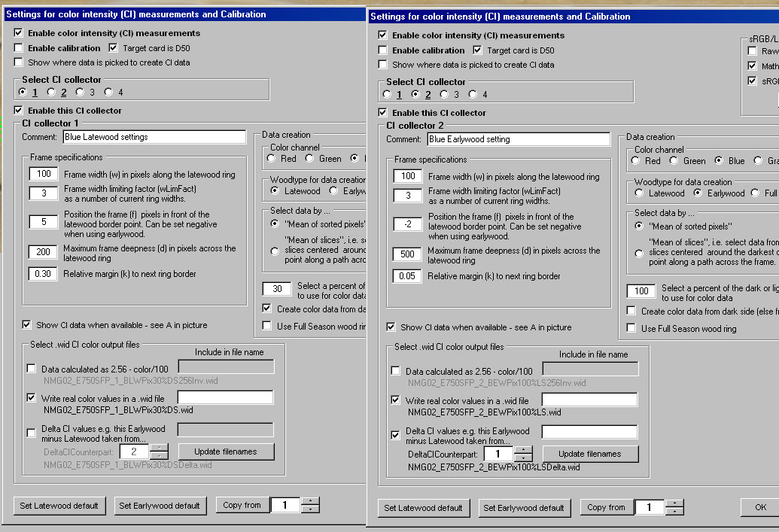
Task: Choose Red color channel in left window
Action: [x=271, y=159]
